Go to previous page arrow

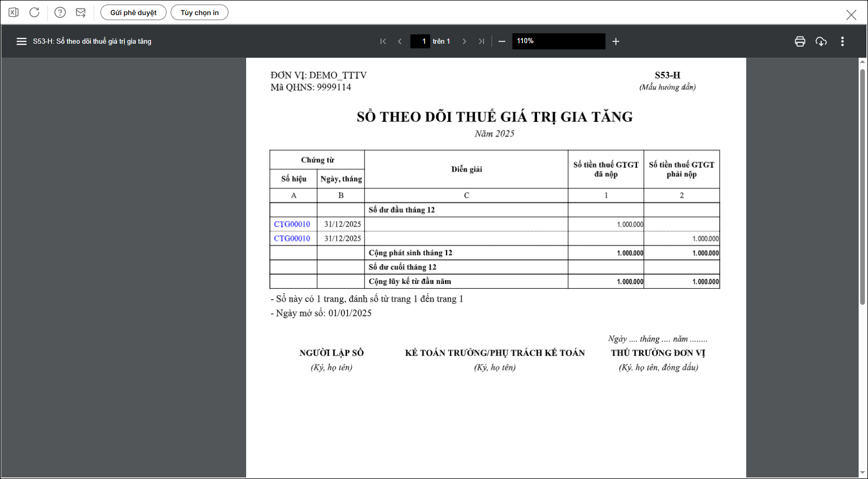point(400,42)
